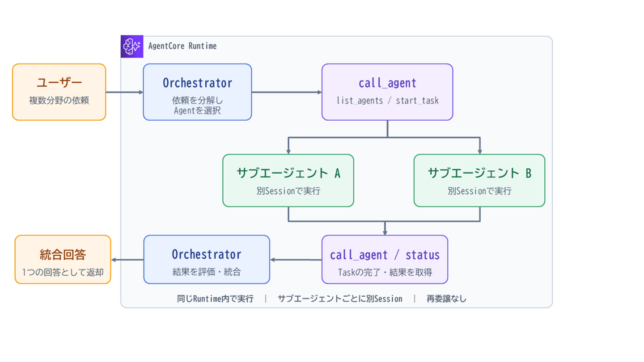Viewport: 644px width, 362px height.
Task: Select the text "Taskの完了・結果を取得"
Action: tap(385, 272)
